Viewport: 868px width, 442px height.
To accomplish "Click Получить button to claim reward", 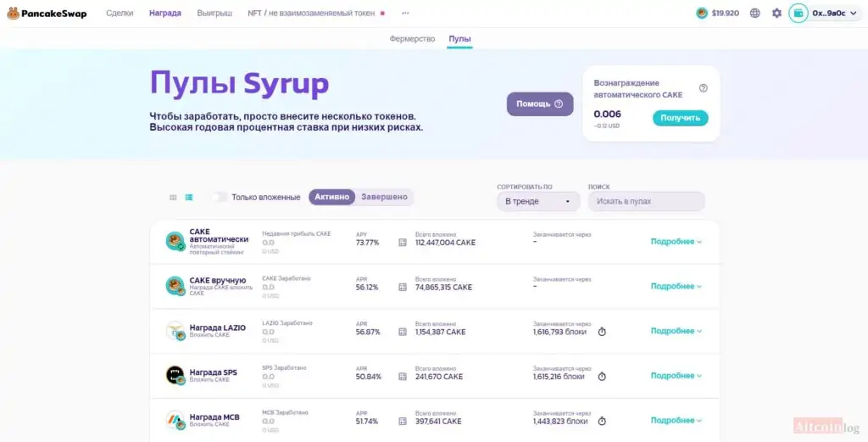I will coord(681,118).
